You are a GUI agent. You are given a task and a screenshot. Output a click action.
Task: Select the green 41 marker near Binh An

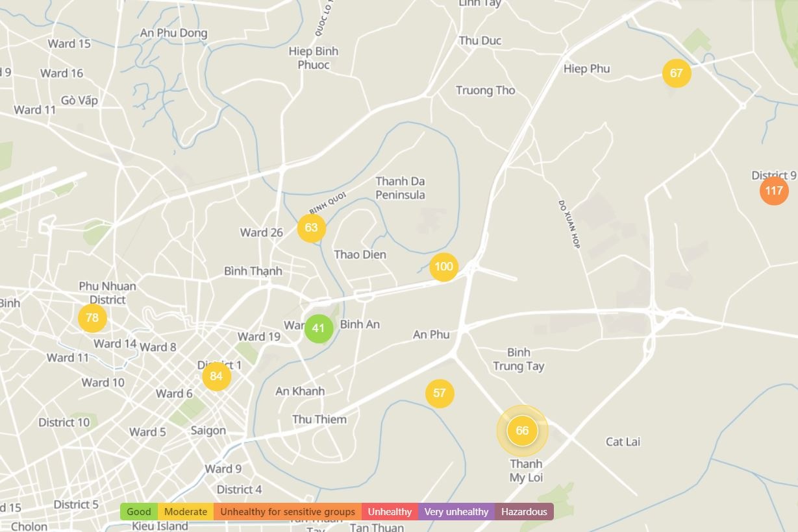pyautogui.click(x=318, y=328)
